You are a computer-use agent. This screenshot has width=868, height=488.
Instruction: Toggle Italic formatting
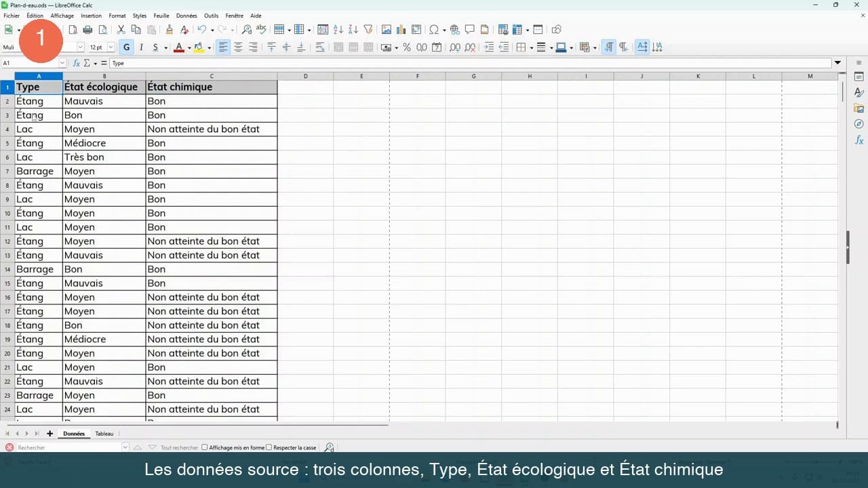(x=141, y=47)
